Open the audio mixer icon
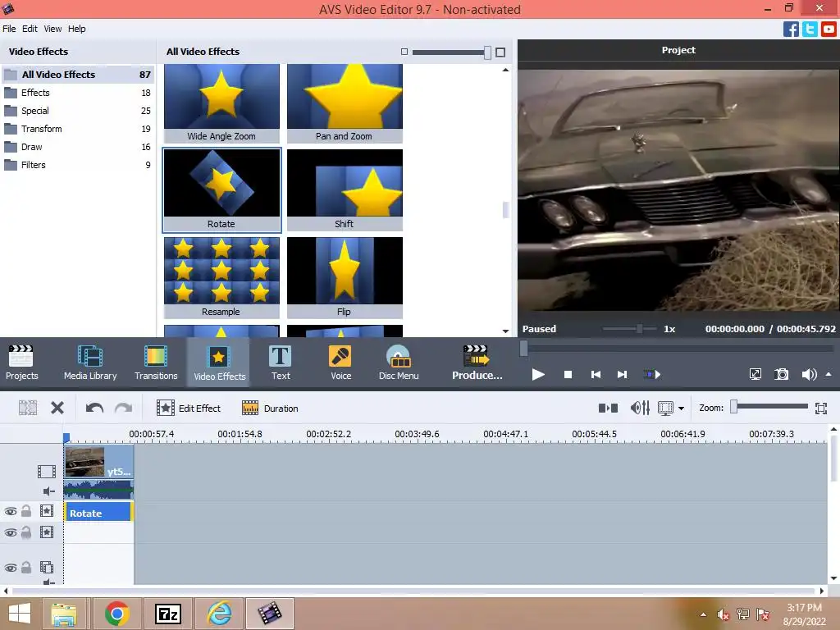The image size is (840, 630). point(640,409)
